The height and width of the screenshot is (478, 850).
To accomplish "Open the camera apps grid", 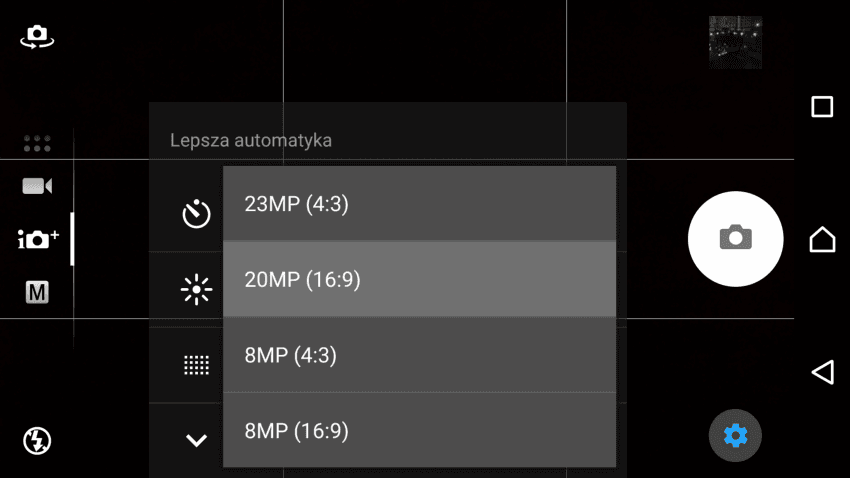I will (x=37, y=144).
